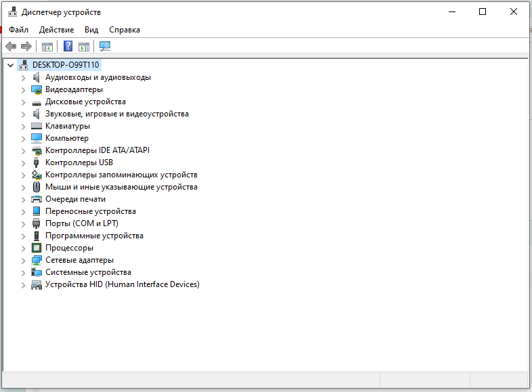
Task: Click the network icon of Сетевые адаптеры
Action: 37,260
